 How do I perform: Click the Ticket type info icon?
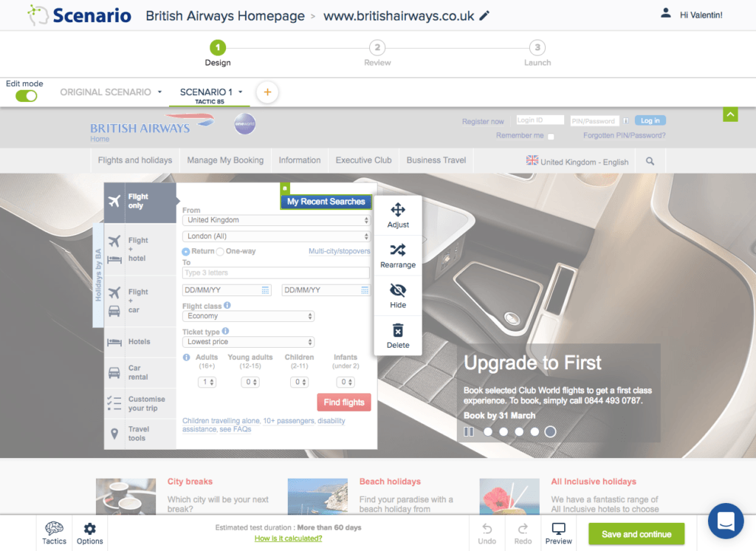coord(225,331)
